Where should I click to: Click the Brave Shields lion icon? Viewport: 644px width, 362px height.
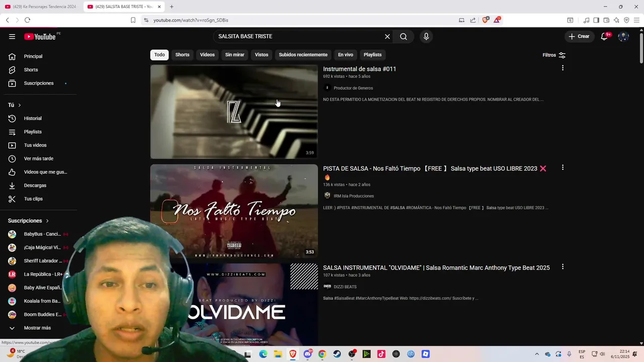tap(486, 20)
